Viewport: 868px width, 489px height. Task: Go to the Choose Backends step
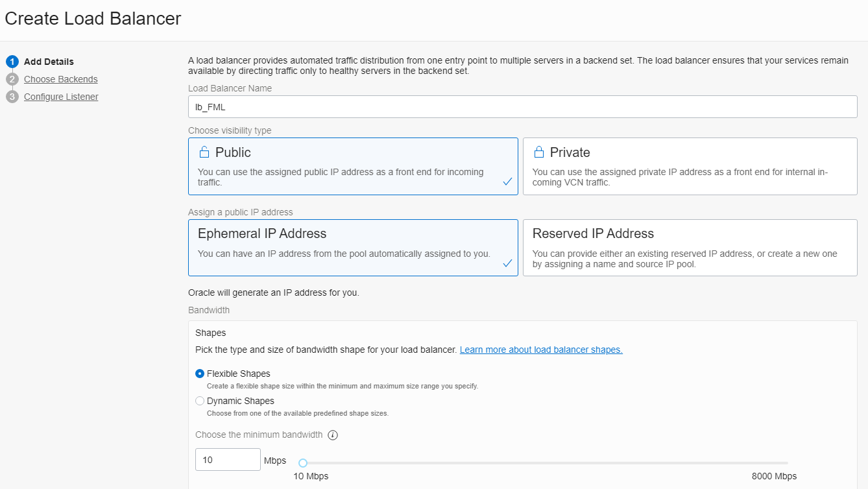[60, 78]
